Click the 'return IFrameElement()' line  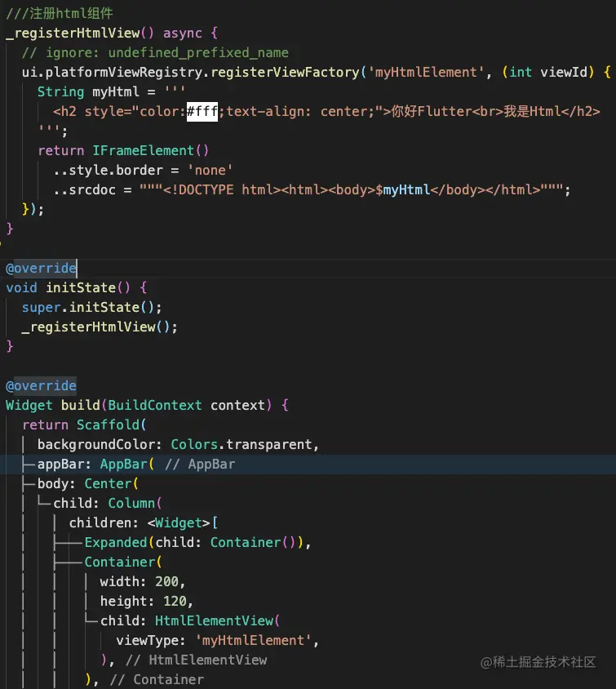click(123, 151)
